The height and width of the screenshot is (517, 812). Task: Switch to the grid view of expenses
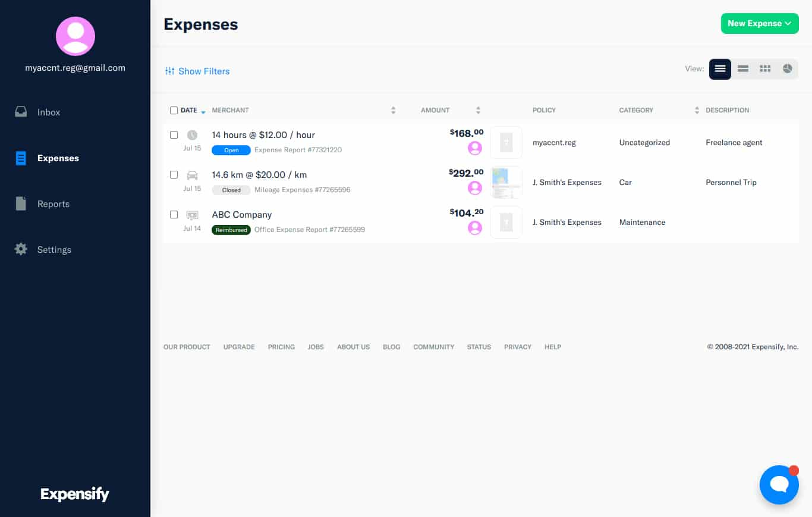[x=765, y=68]
